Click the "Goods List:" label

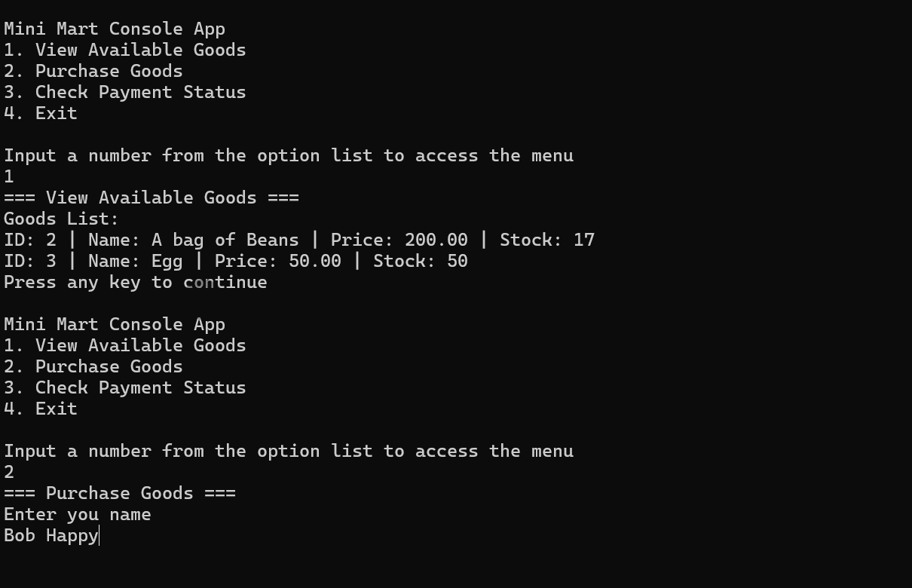coord(62,219)
